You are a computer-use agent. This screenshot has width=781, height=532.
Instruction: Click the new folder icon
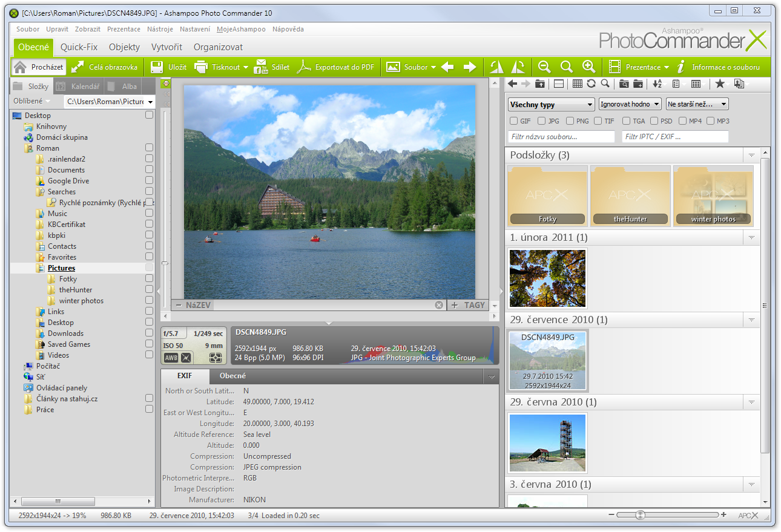[638, 84]
